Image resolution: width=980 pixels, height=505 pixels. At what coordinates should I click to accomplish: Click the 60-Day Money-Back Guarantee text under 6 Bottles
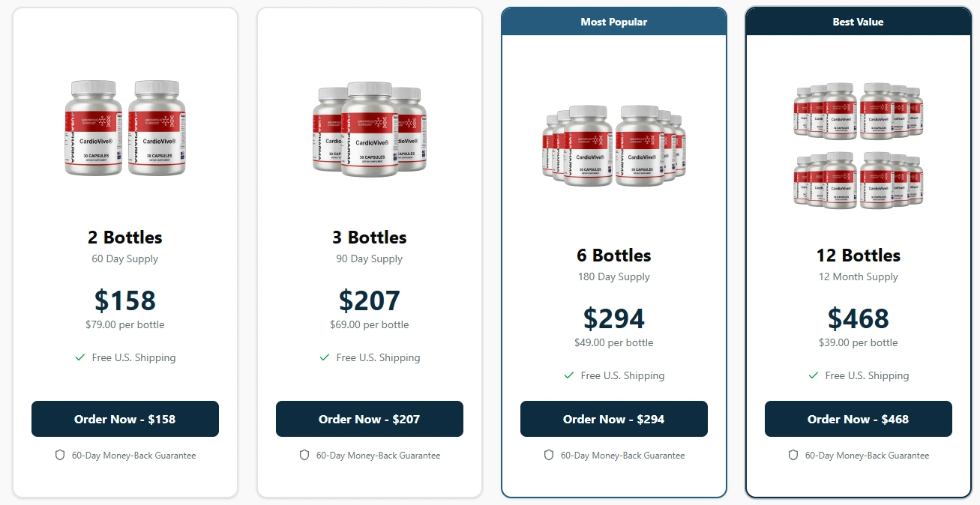pyautogui.click(x=622, y=455)
